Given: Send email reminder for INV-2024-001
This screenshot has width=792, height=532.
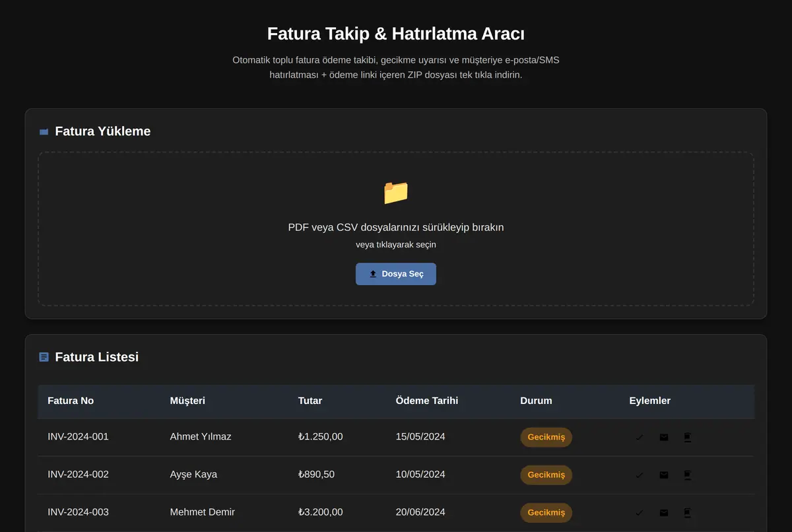Looking at the screenshot, I should tap(664, 437).
